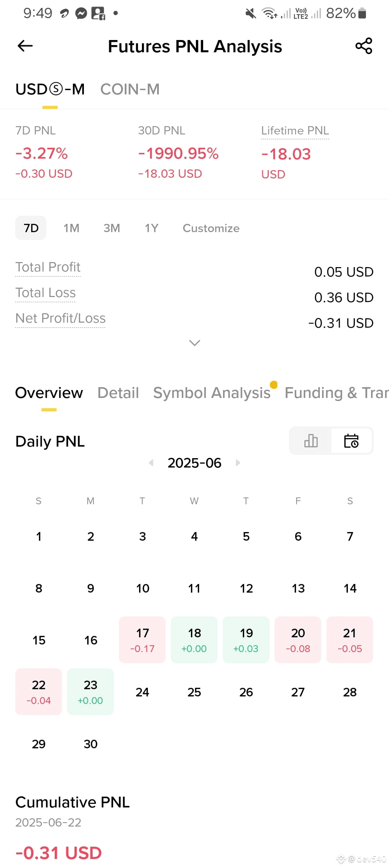Open the Funding & Transfer tab
Screen dimensions: 389x868
pos(336,393)
